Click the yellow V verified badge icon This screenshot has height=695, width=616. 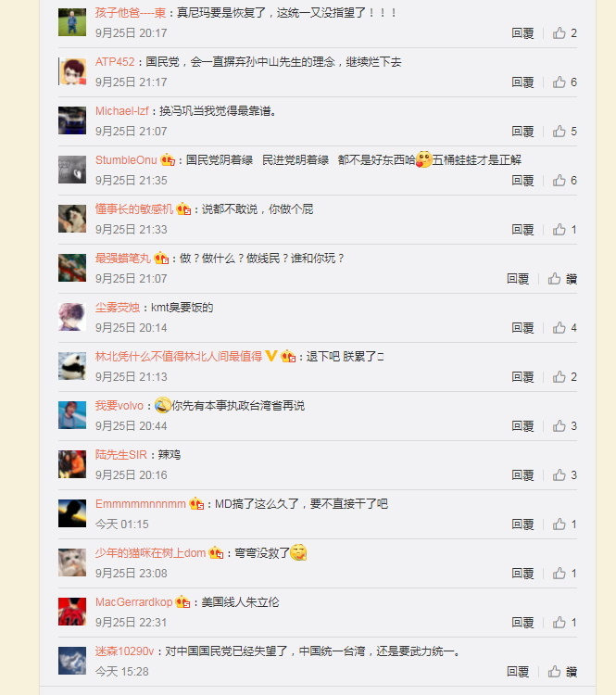click(270, 356)
